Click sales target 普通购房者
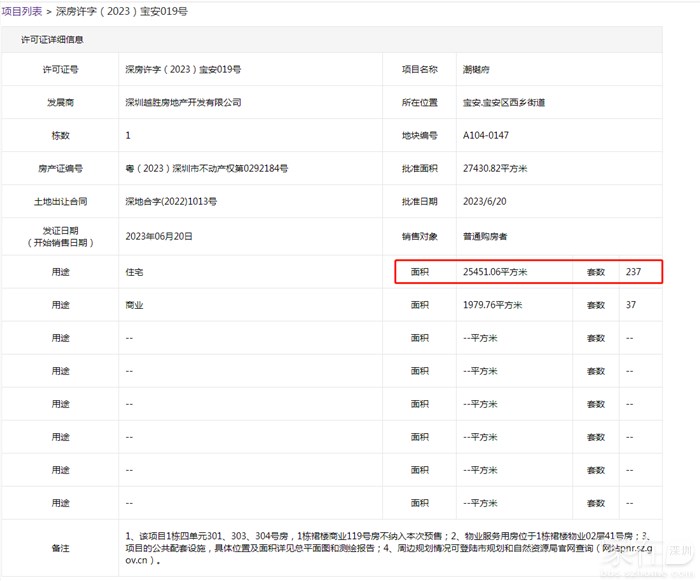This screenshot has width=700, height=581. click(x=485, y=237)
